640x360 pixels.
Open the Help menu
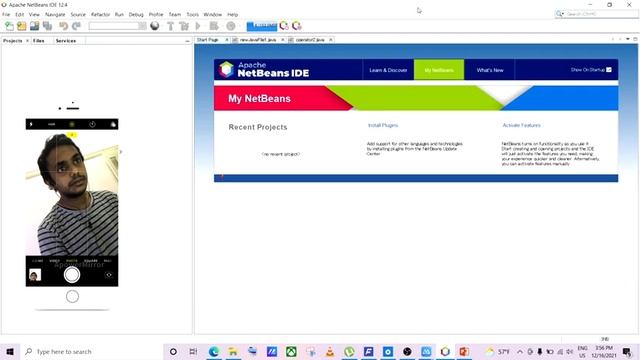[x=233, y=14]
